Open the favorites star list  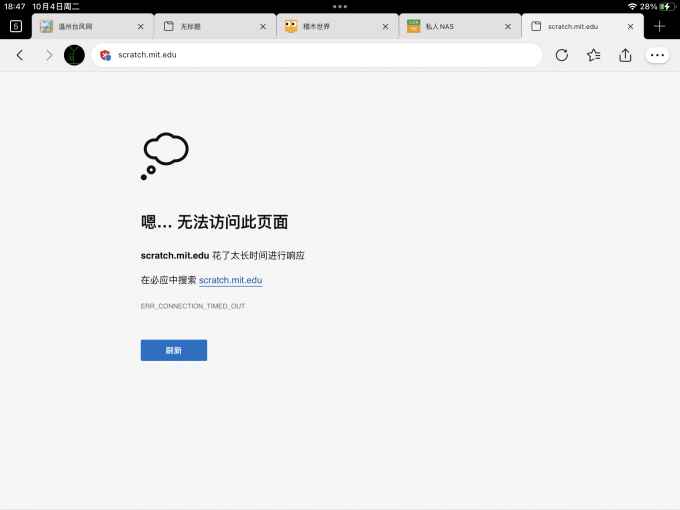click(x=593, y=55)
